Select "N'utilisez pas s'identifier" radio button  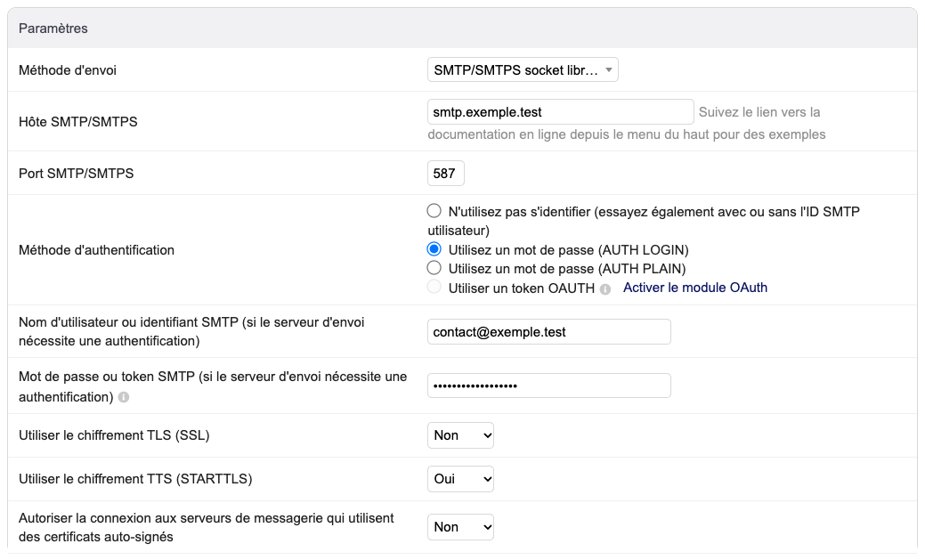pos(434,211)
